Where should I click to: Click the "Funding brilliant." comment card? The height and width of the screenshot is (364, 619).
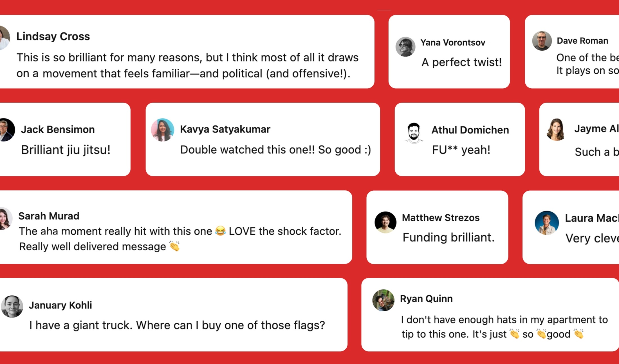click(x=437, y=227)
